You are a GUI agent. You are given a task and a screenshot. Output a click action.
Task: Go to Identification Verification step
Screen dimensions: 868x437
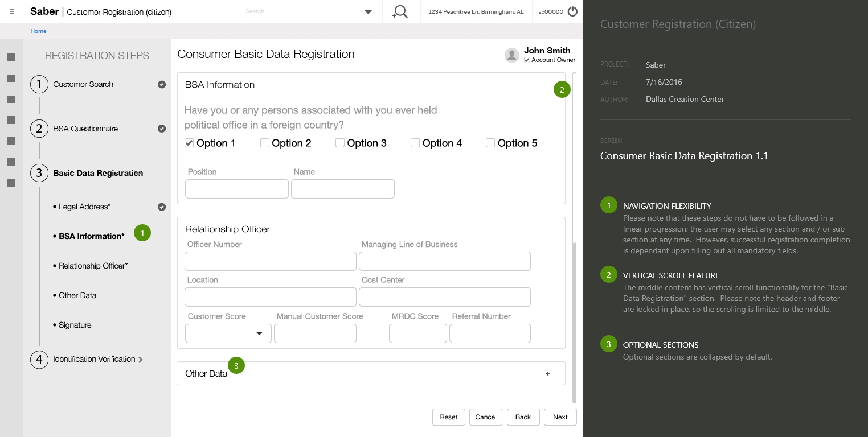tap(94, 359)
